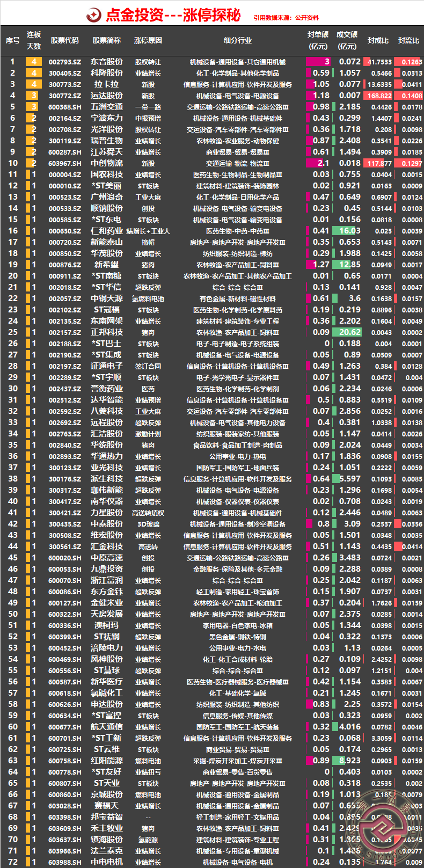Click the 引用数据来源 source text
This screenshot has height=868, width=424.
click(x=286, y=18)
